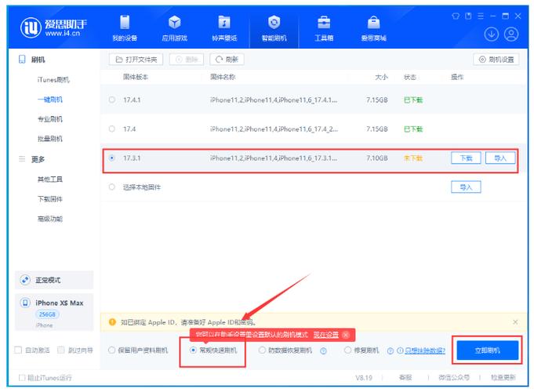Click 下载 button for firmware 17.3.1
Screen dimensions: 534x392
coord(465,158)
